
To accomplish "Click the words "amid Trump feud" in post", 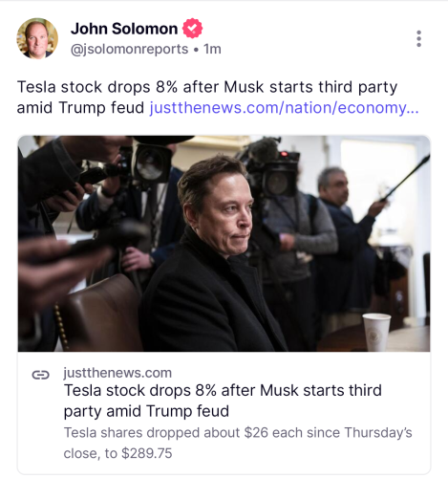I will [80, 108].
